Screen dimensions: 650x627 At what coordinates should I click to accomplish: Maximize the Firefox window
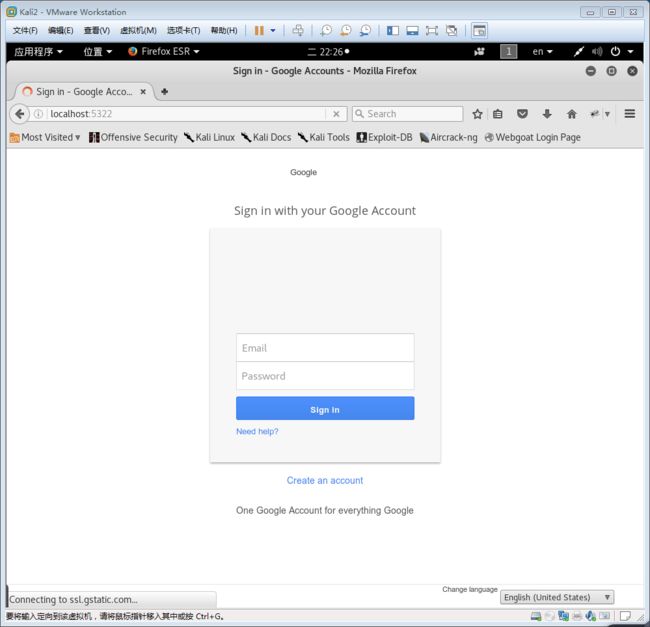611,71
